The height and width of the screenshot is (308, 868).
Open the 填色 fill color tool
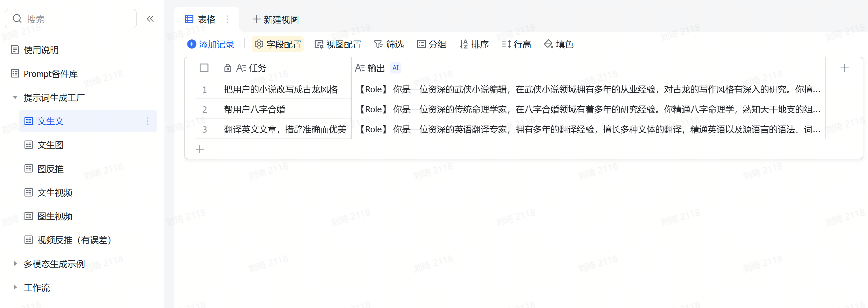559,44
